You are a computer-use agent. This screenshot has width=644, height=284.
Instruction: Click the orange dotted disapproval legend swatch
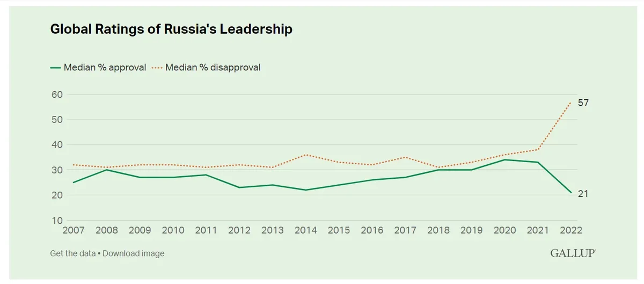pyautogui.click(x=156, y=68)
